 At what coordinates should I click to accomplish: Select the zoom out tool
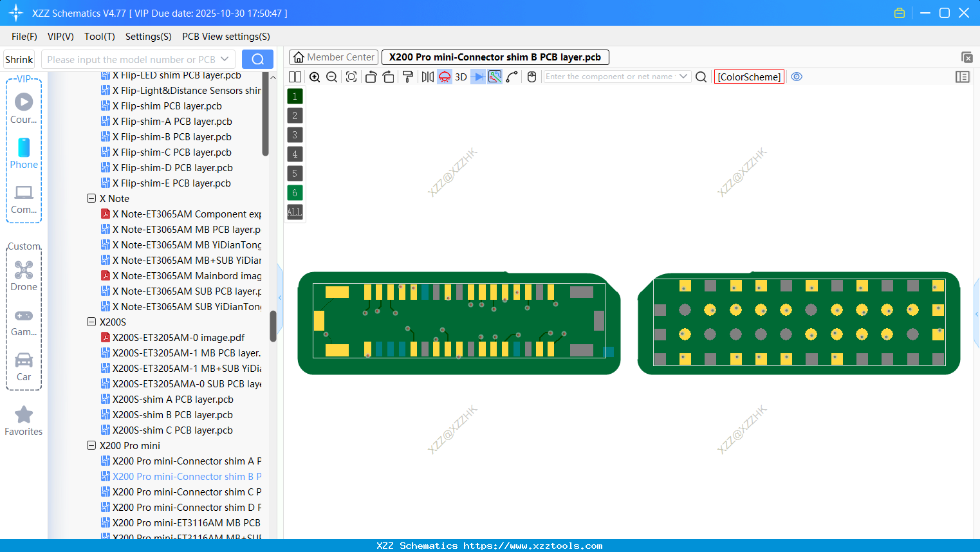[x=331, y=77]
